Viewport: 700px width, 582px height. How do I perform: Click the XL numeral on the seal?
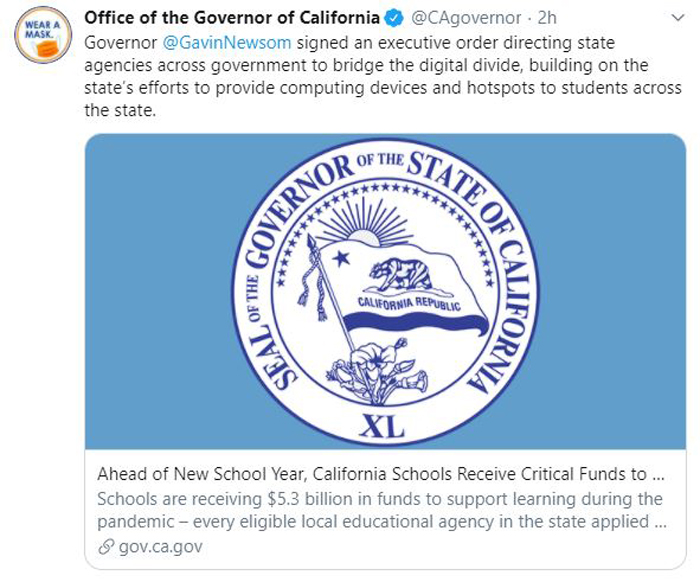[382, 426]
